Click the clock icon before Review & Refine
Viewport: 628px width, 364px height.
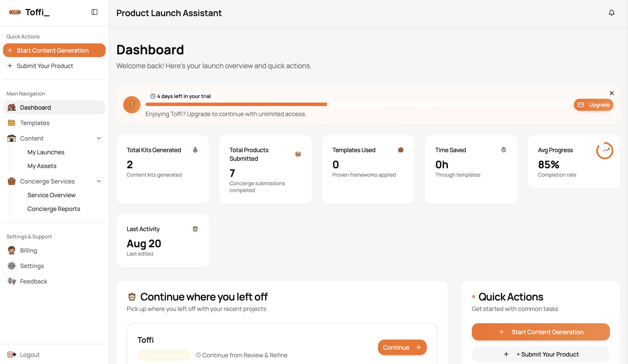click(198, 355)
